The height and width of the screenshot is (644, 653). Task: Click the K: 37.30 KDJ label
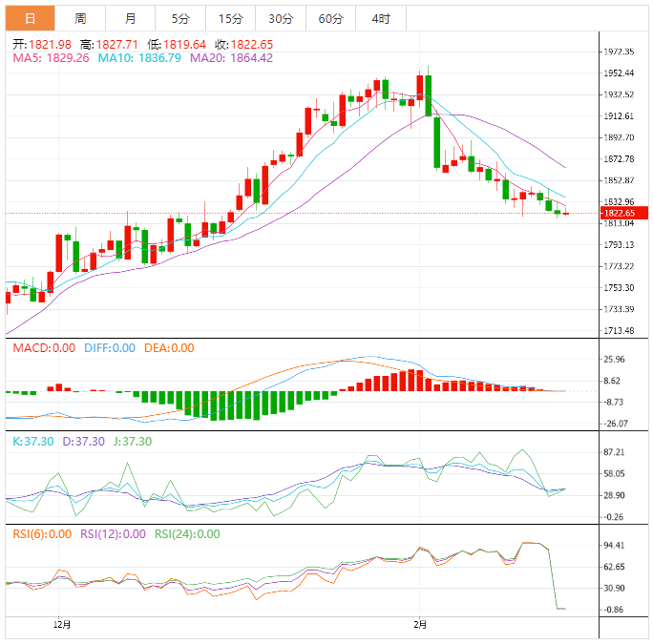click(32, 442)
